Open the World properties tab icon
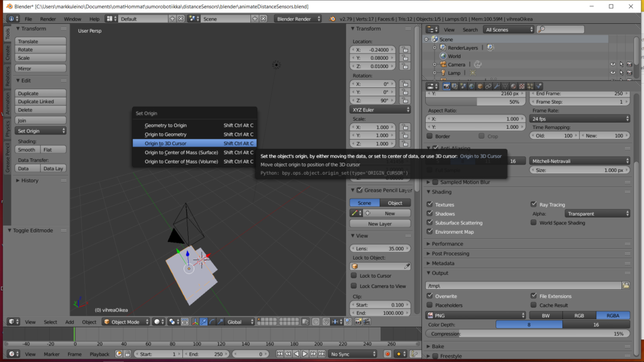Viewport: 644px width, 362px height. click(x=472, y=86)
